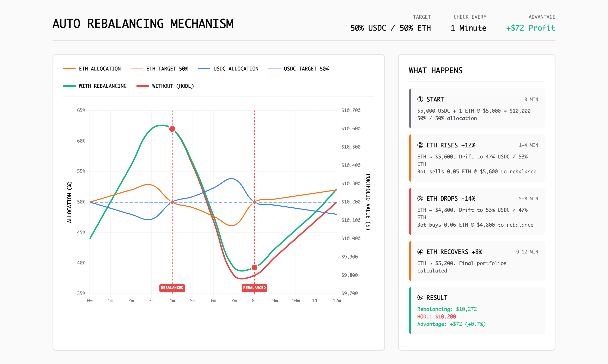Click the red trough marker at 8m
Viewport: 608px width, 364px height.
coord(254,268)
